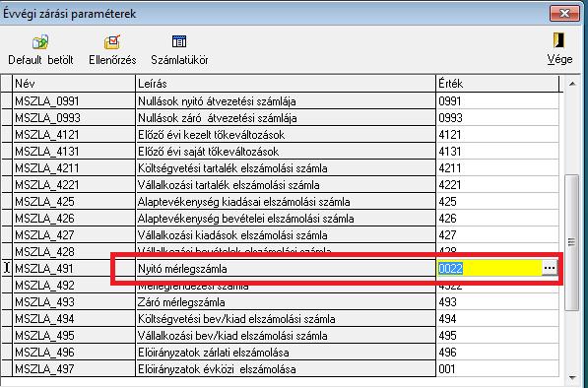The height and width of the screenshot is (388, 588).
Task: Select the MSZLA_427 name cell
Action: [74, 235]
